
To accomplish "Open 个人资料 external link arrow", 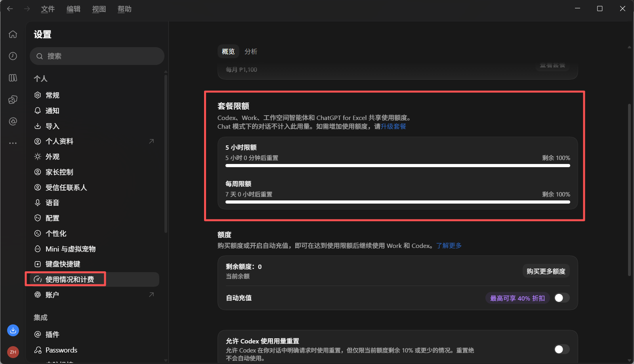I will (151, 141).
